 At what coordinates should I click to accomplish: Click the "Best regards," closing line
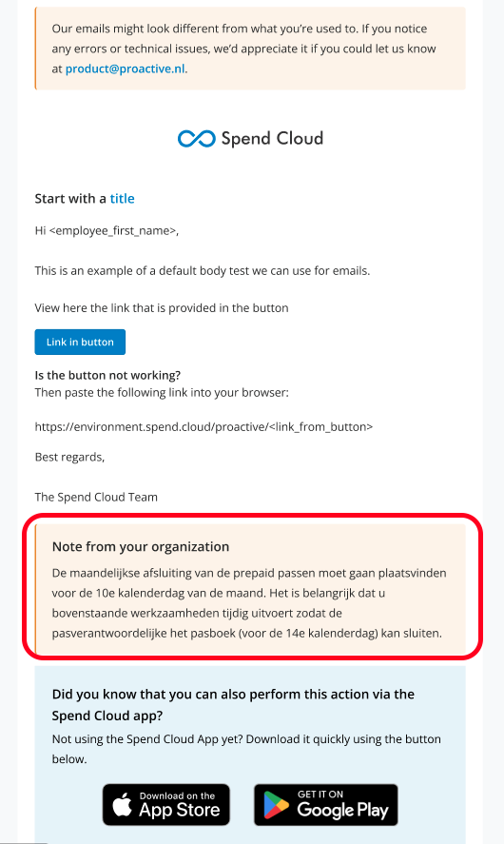pyautogui.click(x=70, y=457)
